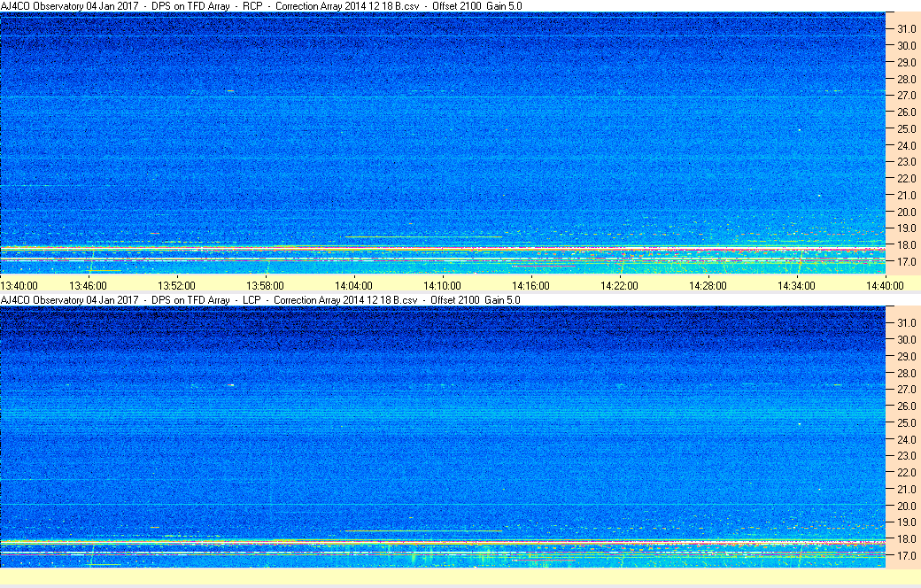Select the 14:04:00 time axis label
This screenshot has width=921, height=588.
353,286
